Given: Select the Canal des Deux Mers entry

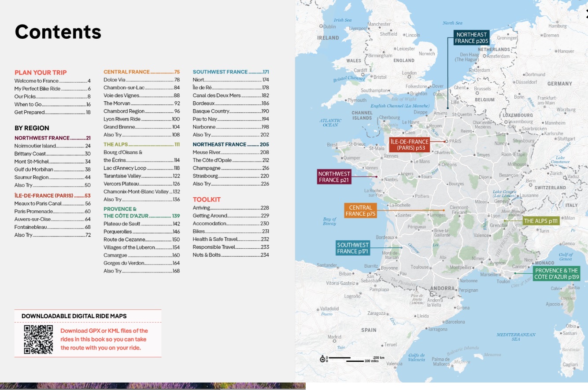Looking at the screenshot, I should pos(230,96).
